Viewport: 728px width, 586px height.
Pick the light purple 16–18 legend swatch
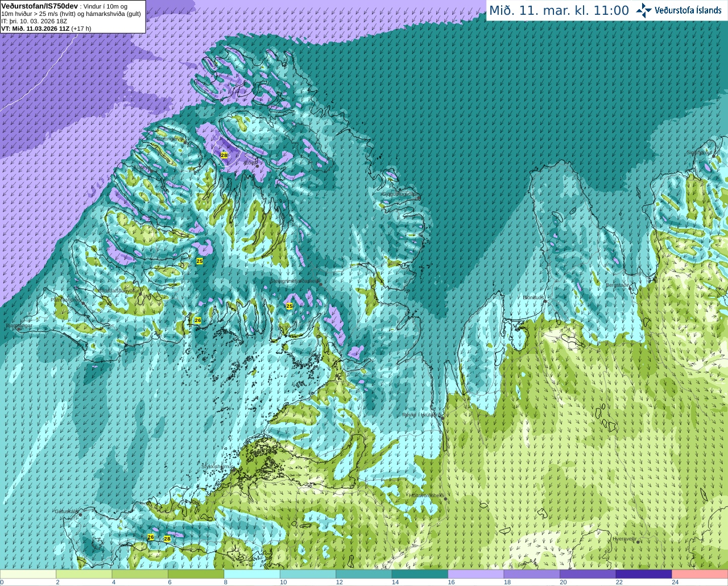tap(475, 574)
